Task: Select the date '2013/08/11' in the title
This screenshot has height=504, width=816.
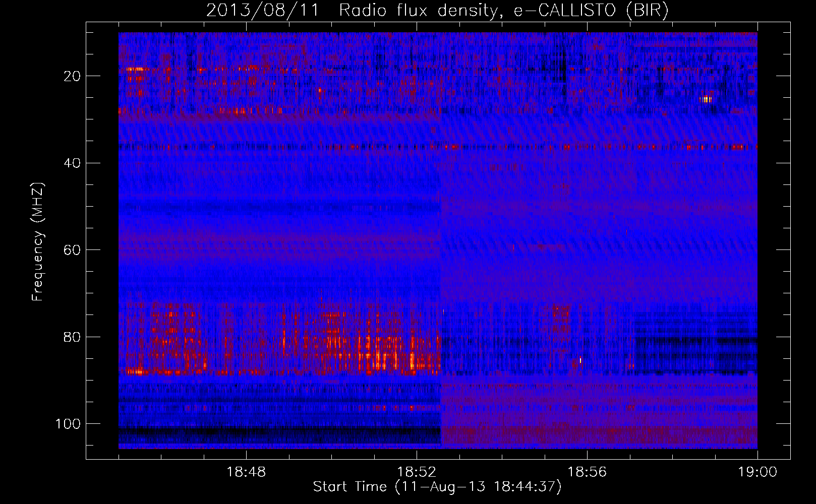Action: (262, 11)
